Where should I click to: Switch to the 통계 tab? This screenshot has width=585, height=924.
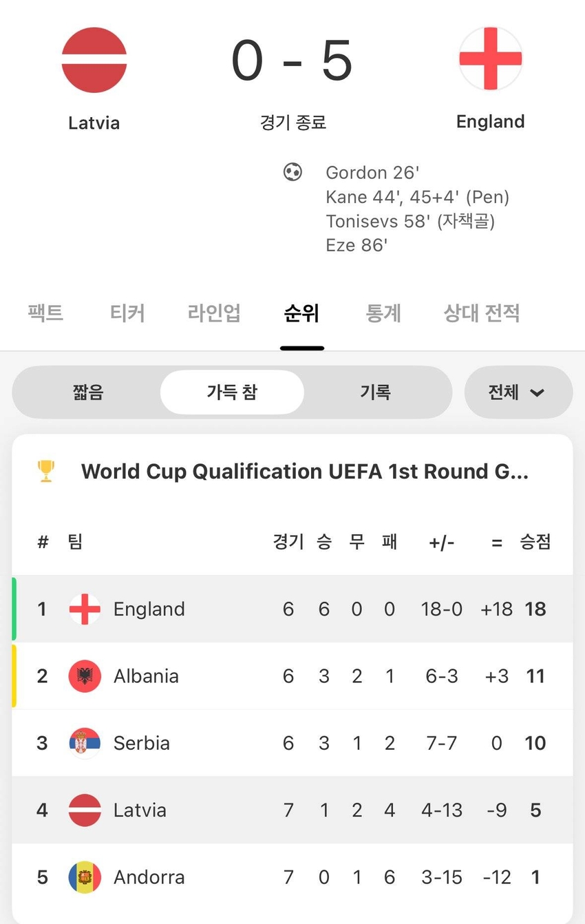click(x=383, y=314)
